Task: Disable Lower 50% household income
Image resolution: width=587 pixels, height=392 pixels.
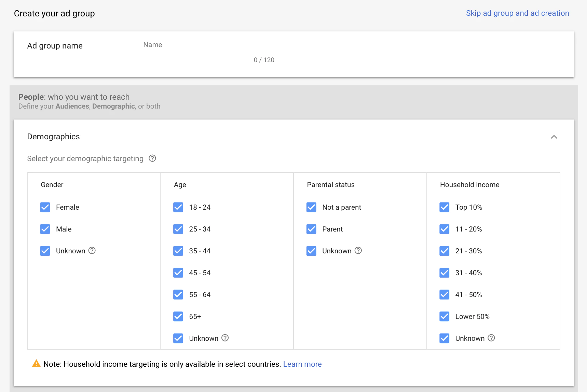Action: (444, 317)
